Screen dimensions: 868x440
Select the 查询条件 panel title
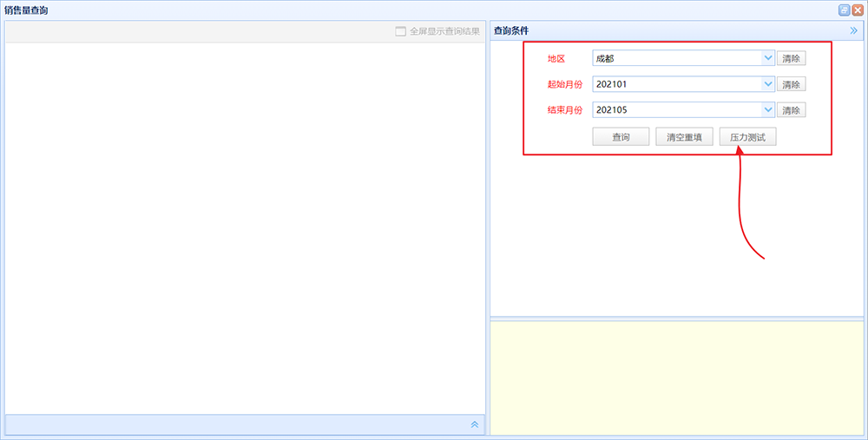(511, 31)
